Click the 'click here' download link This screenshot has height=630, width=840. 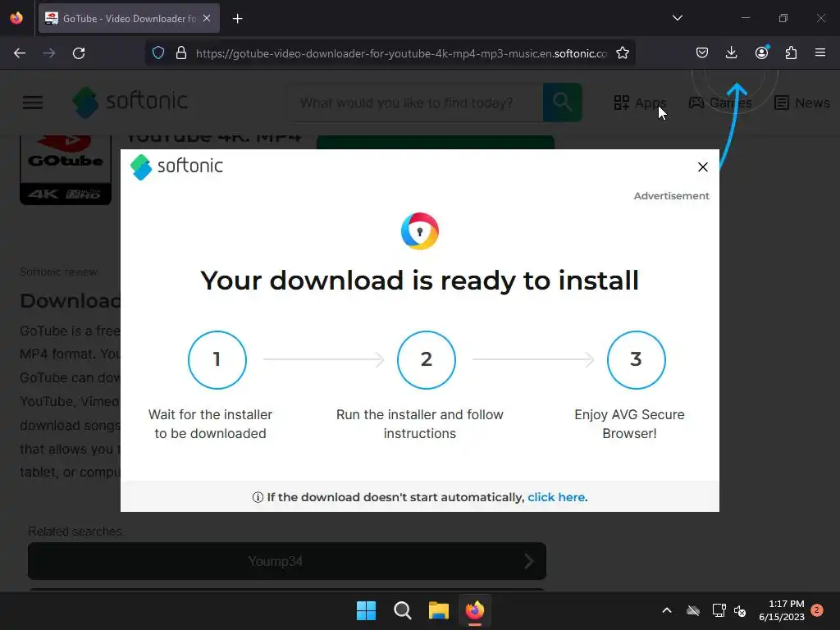[x=556, y=497]
